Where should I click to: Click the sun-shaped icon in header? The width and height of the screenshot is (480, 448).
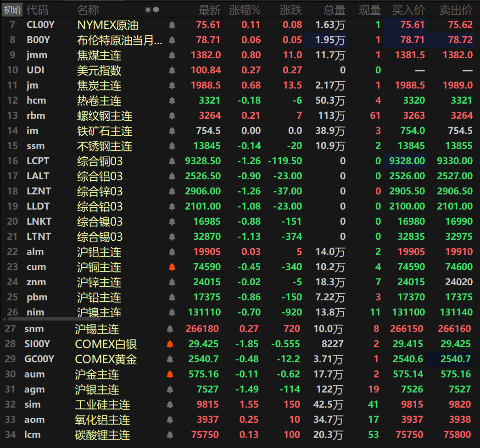(x=148, y=10)
